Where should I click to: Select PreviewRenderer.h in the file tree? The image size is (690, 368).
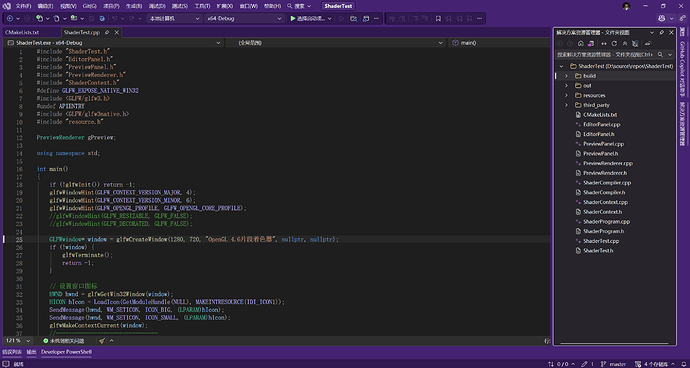(604, 173)
